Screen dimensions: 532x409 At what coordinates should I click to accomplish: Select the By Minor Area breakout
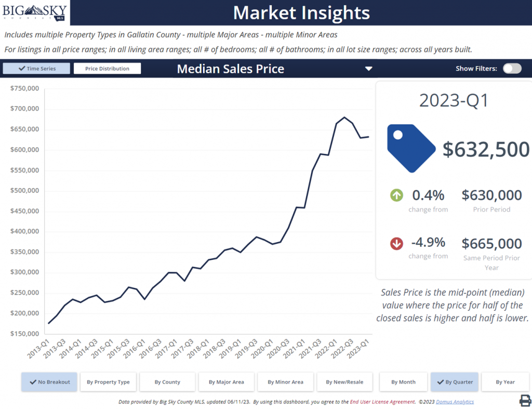pos(285,381)
